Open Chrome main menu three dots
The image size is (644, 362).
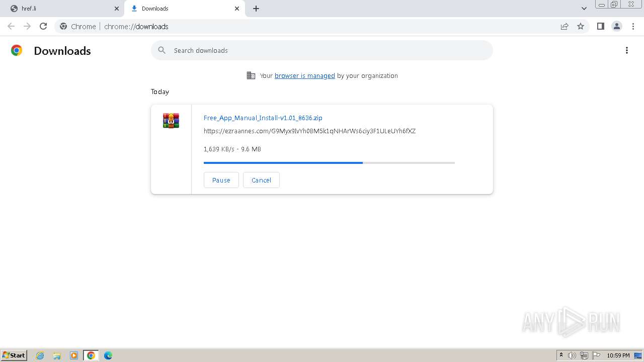click(633, 26)
